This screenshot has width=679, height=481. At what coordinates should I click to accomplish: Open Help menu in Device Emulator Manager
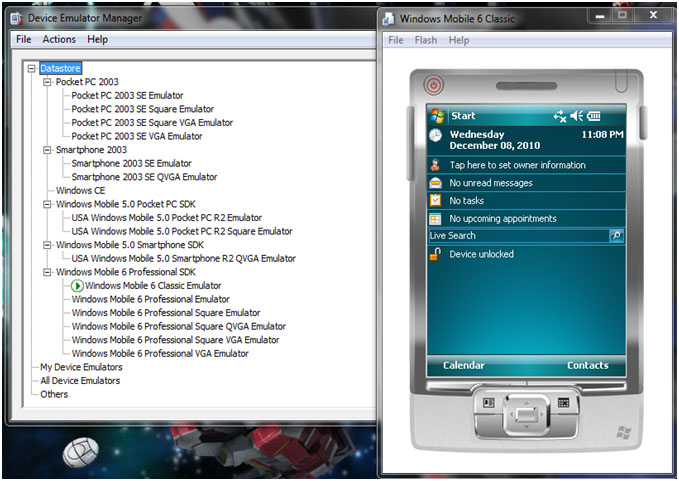pyautogui.click(x=97, y=39)
